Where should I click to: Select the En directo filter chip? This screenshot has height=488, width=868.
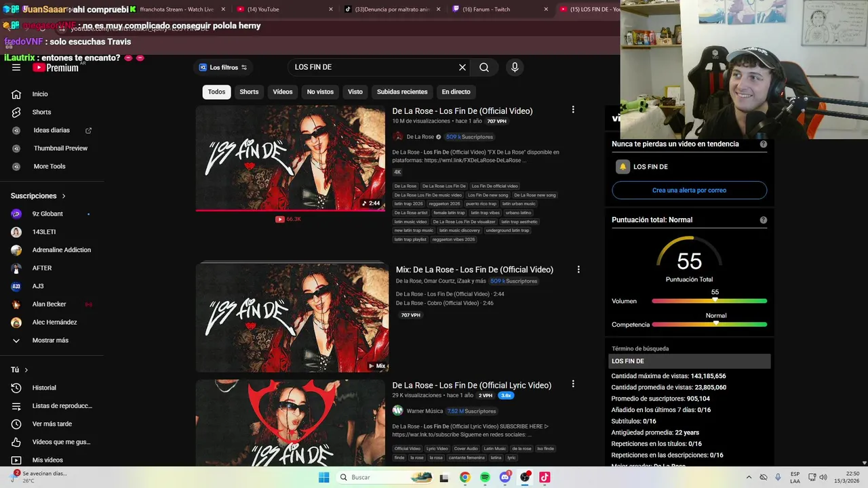click(x=456, y=91)
